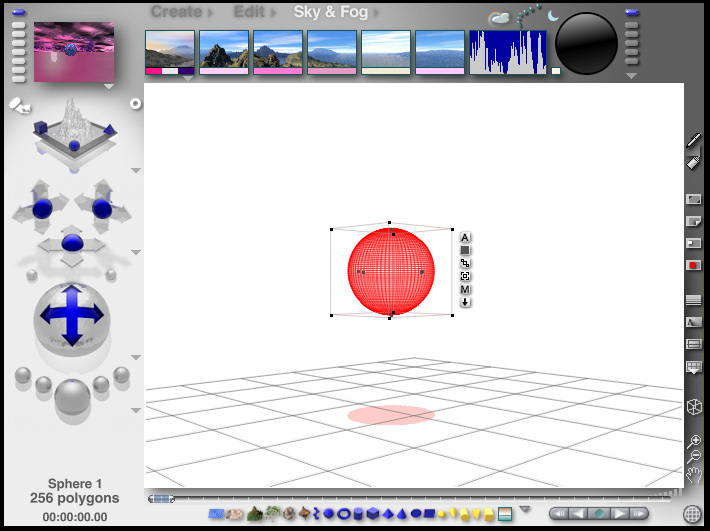This screenshot has width=710, height=531.
Task: Open nano preview options triangle
Action: click(x=109, y=86)
